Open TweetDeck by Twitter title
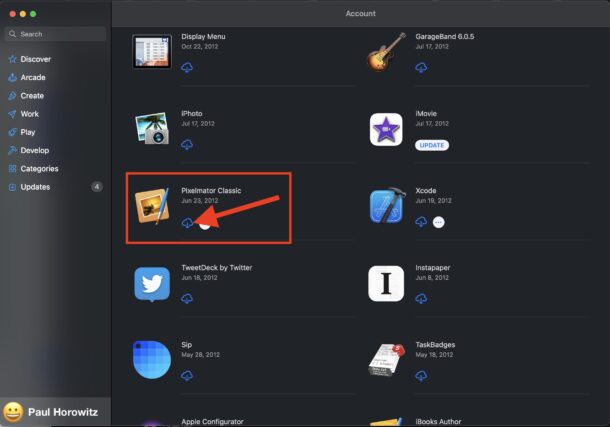Viewport: 610px width, 427px height. click(217, 268)
